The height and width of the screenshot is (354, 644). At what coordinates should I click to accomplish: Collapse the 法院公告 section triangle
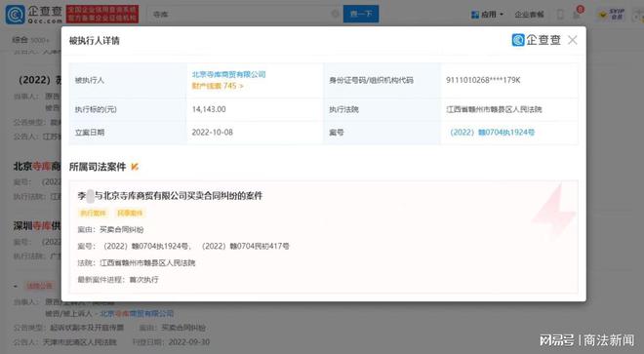16,286
